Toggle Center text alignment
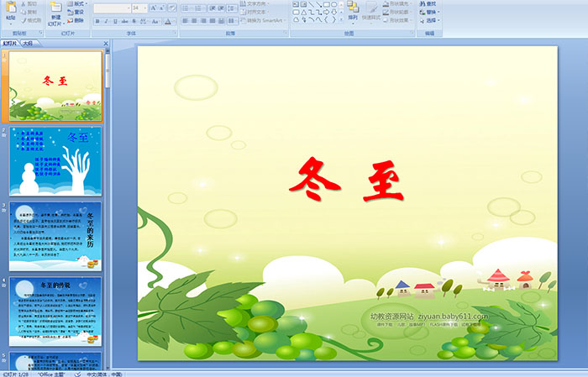 tap(194, 21)
